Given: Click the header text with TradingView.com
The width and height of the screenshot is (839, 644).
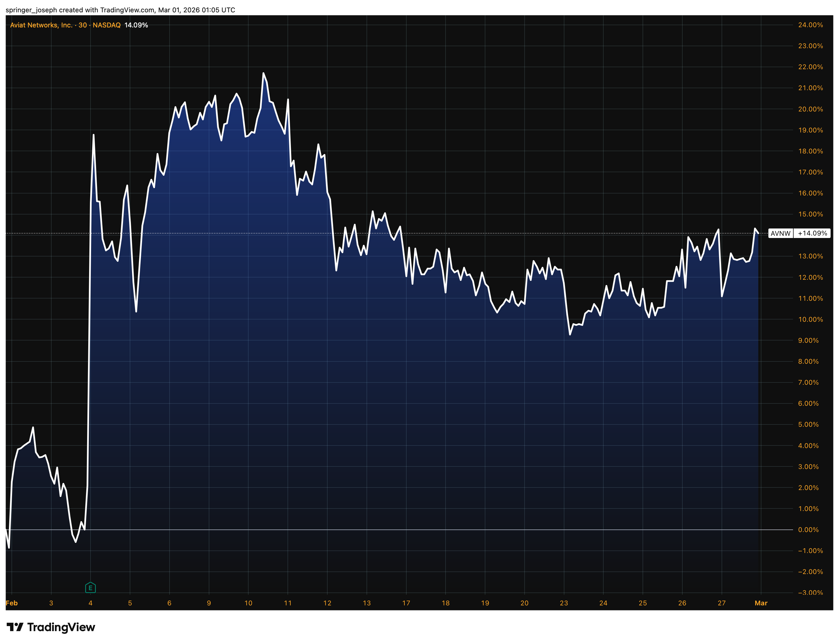Looking at the screenshot, I should pos(120,10).
